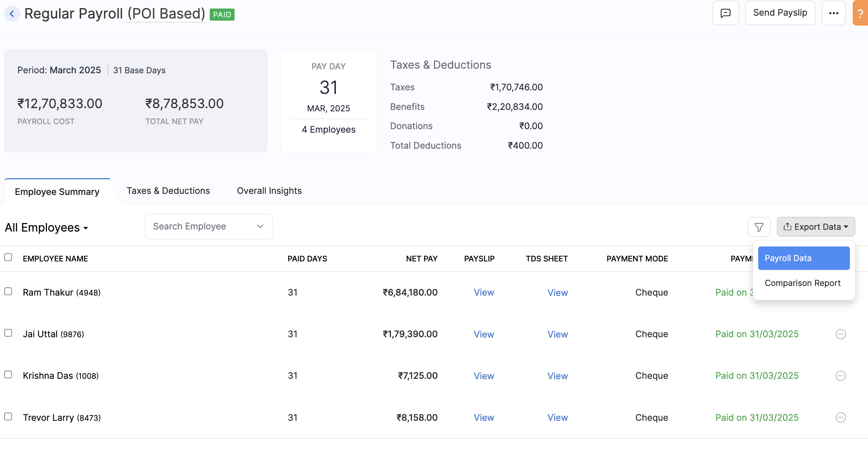
Task: Select the checkbox for Ram Thakur
Action: pos(8,292)
